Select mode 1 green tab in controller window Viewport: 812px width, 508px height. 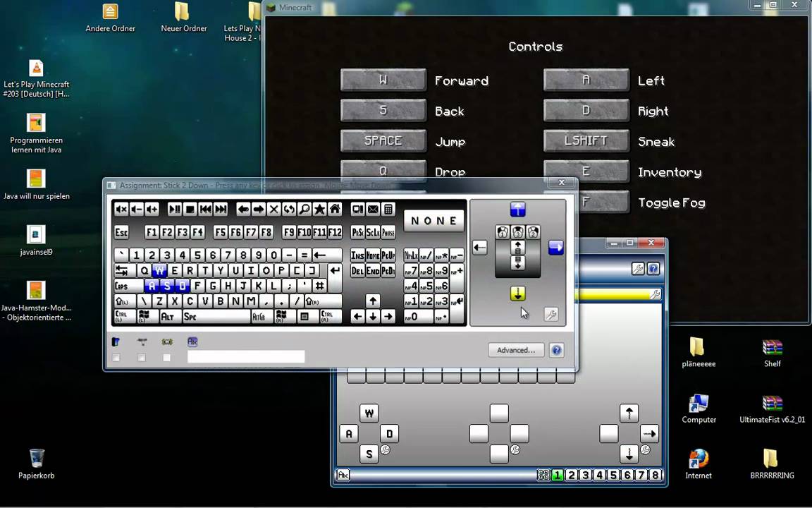(x=558, y=475)
